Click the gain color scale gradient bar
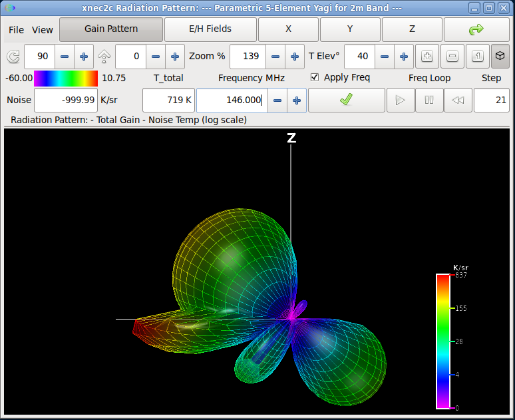515x420 pixels. click(66, 79)
